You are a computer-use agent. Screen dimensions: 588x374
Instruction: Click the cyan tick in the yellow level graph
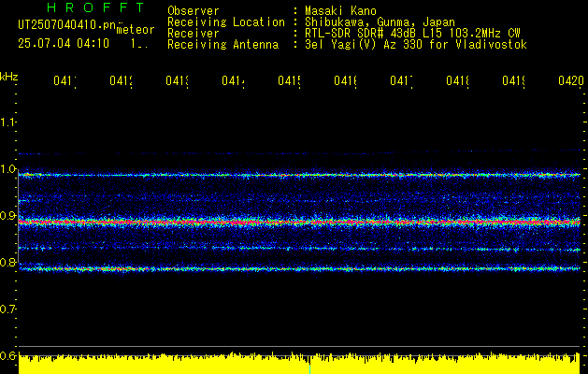[x=309, y=368]
